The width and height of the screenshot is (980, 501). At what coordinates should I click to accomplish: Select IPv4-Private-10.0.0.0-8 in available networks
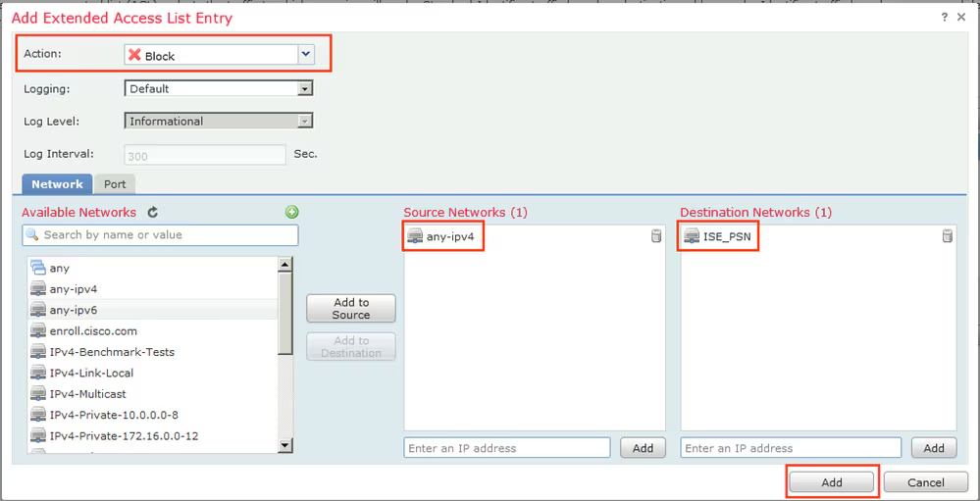click(x=114, y=415)
